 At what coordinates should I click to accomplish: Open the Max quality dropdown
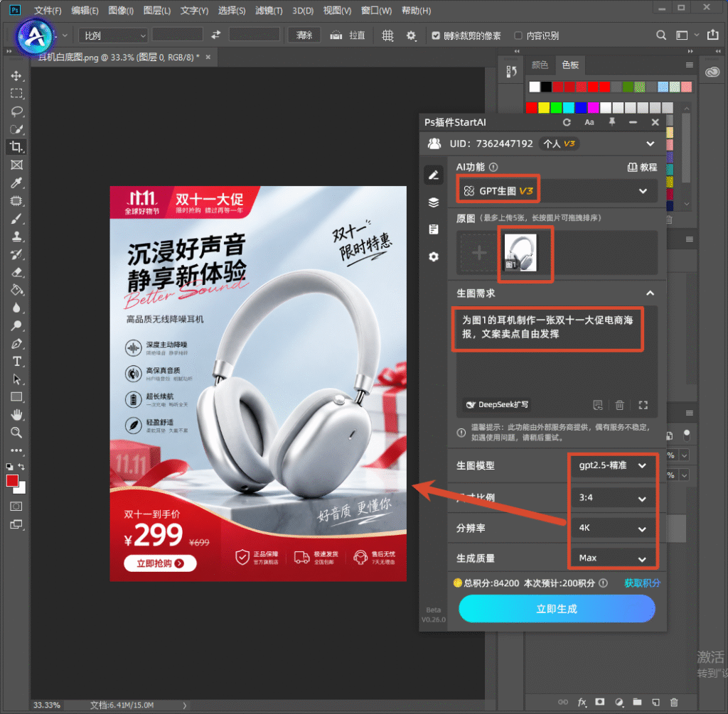(612, 558)
